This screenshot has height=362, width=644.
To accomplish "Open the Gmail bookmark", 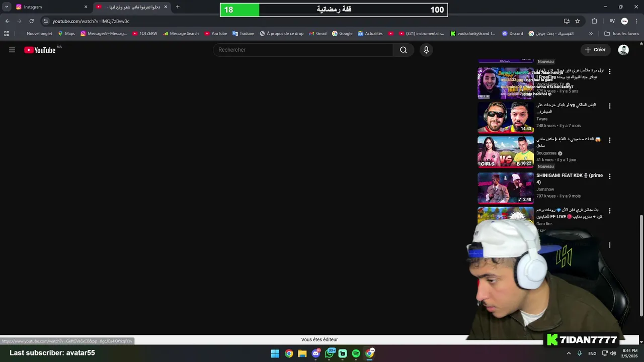I will tap(317, 34).
